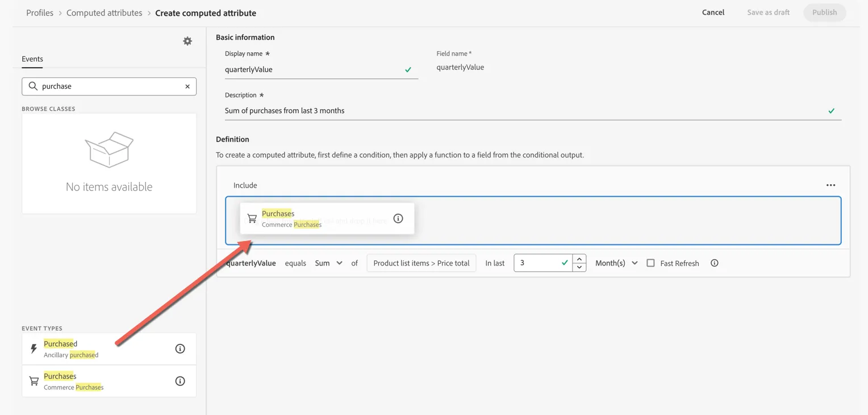
Task: Click the cart icon of Purchases in Event Types
Action: (x=34, y=381)
